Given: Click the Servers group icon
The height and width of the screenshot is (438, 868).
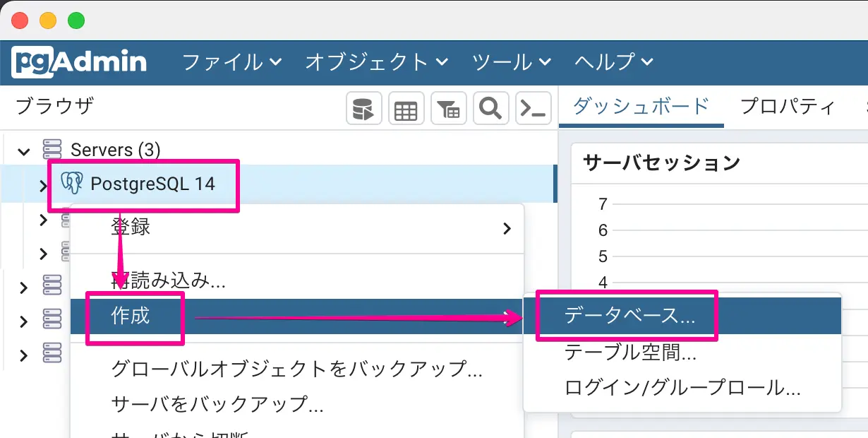Looking at the screenshot, I should click(52, 150).
